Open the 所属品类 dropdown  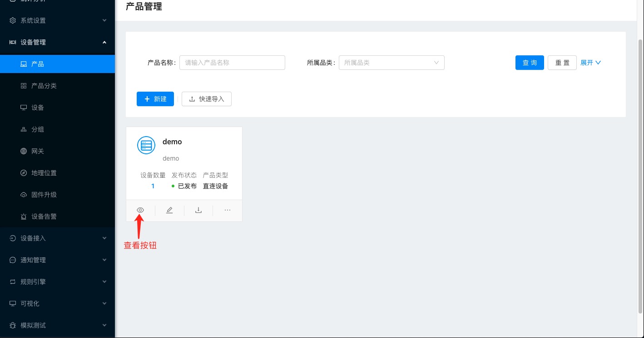pyautogui.click(x=391, y=63)
